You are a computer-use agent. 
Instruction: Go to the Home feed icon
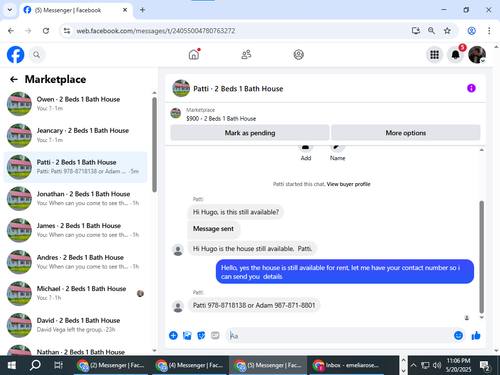pyautogui.click(x=194, y=54)
